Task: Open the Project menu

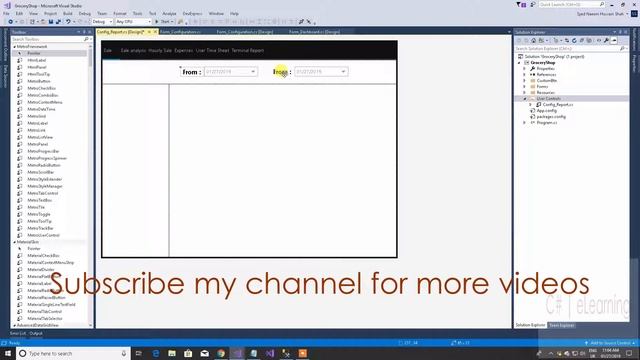Action: pos(50,13)
